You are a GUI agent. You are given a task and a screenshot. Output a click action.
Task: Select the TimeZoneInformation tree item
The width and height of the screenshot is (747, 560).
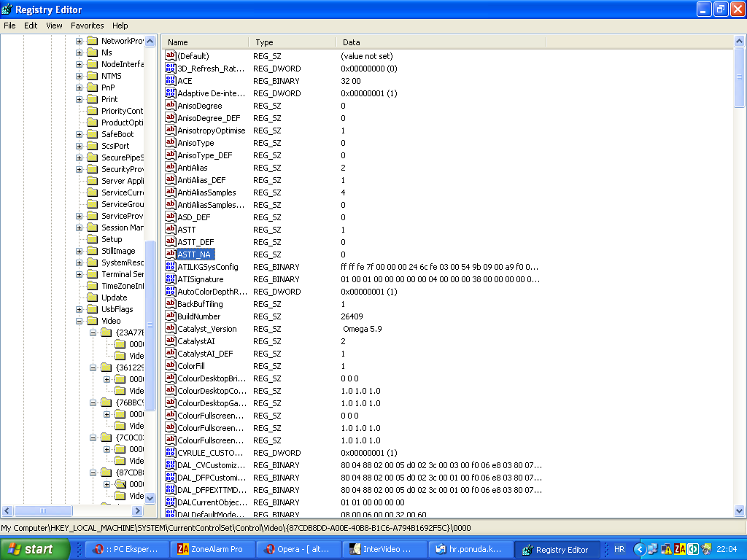tap(122, 286)
